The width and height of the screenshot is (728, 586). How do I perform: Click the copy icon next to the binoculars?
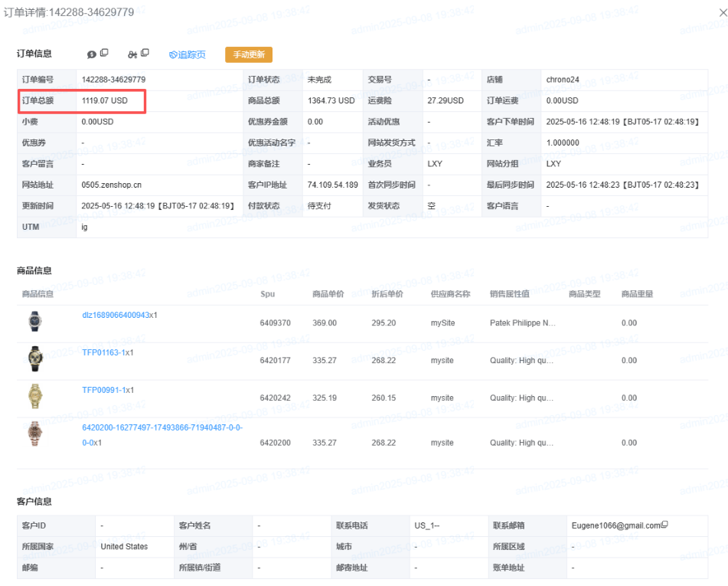pyautogui.click(x=145, y=53)
